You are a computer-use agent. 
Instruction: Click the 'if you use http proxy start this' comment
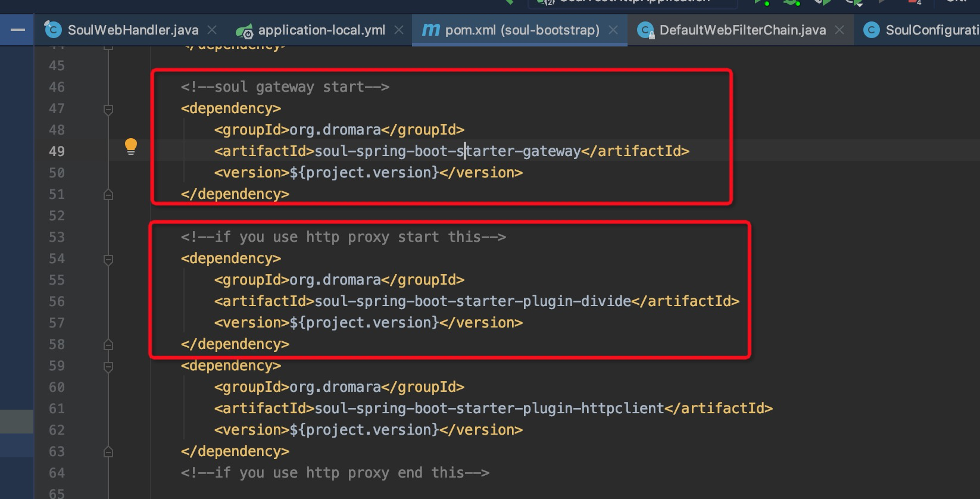pyautogui.click(x=344, y=237)
